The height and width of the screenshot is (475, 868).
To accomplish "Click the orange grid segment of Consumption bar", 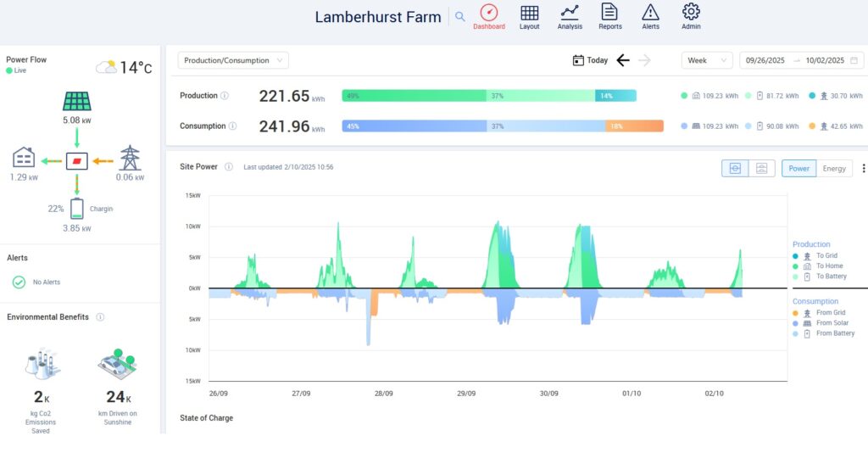I will (633, 126).
